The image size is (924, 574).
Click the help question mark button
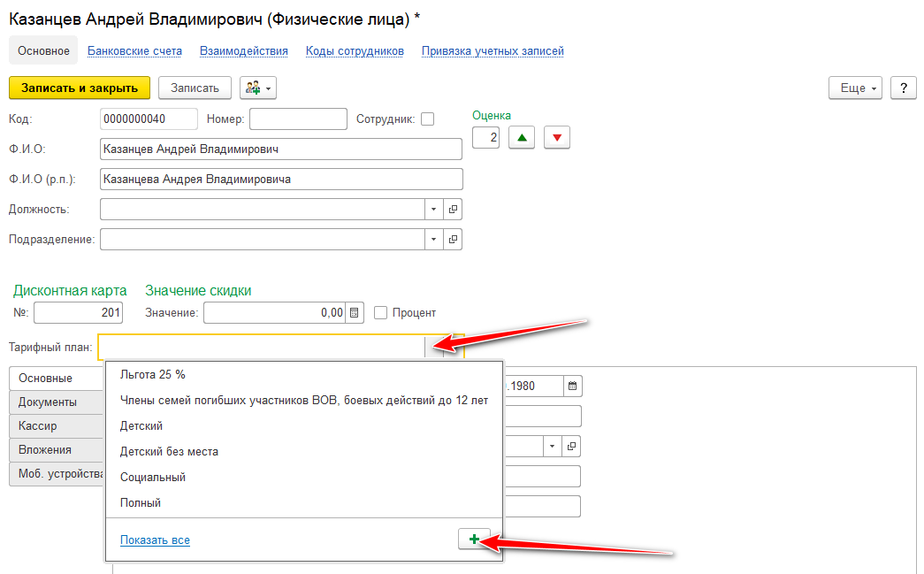[903, 88]
